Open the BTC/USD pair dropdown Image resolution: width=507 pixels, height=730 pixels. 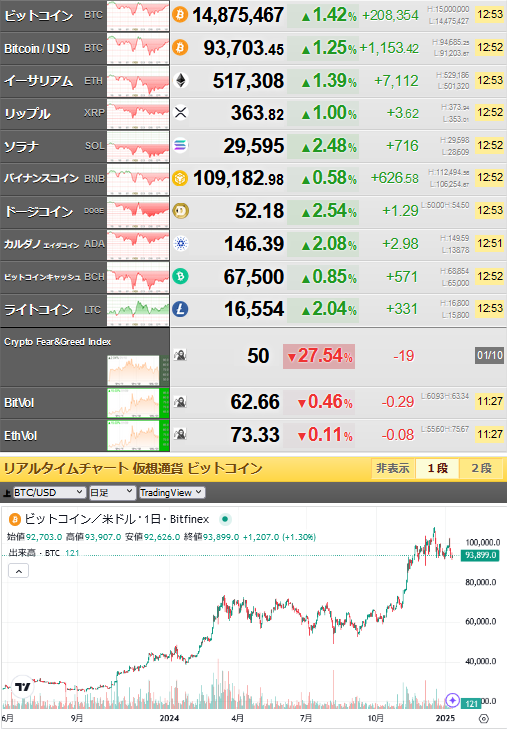(x=49, y=493)
